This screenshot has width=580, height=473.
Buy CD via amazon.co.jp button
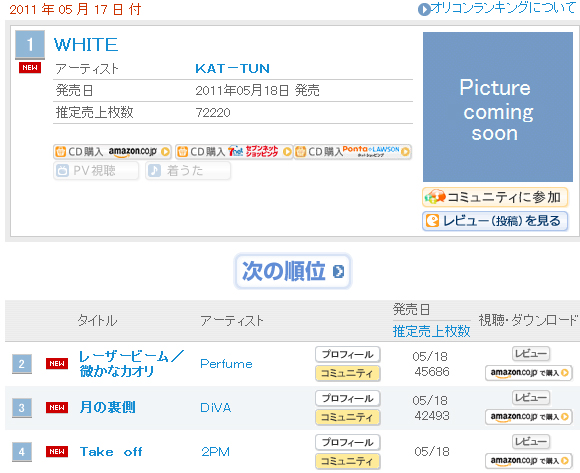pyautogui.click(x=112, y=152)
